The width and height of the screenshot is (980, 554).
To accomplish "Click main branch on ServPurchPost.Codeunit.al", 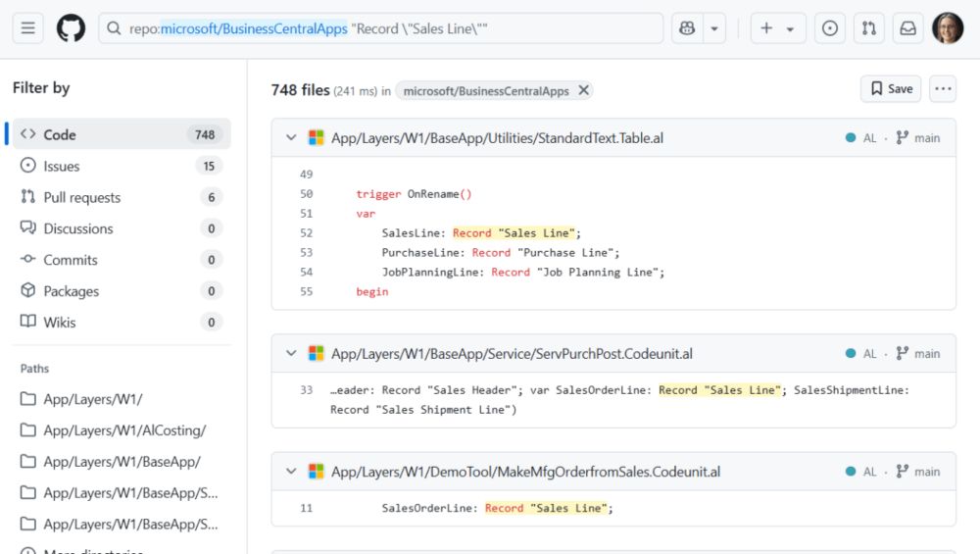I will point(918,354).
